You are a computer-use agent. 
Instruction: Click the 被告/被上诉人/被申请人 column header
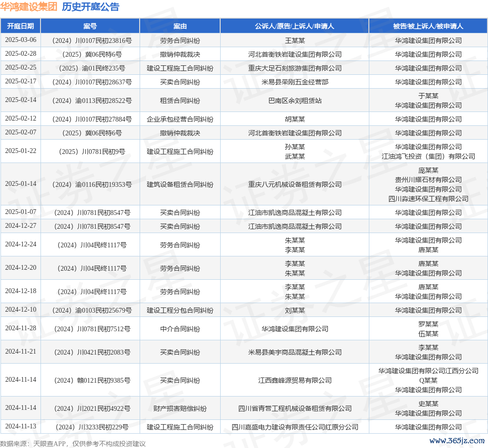click(x=428, y=26)
